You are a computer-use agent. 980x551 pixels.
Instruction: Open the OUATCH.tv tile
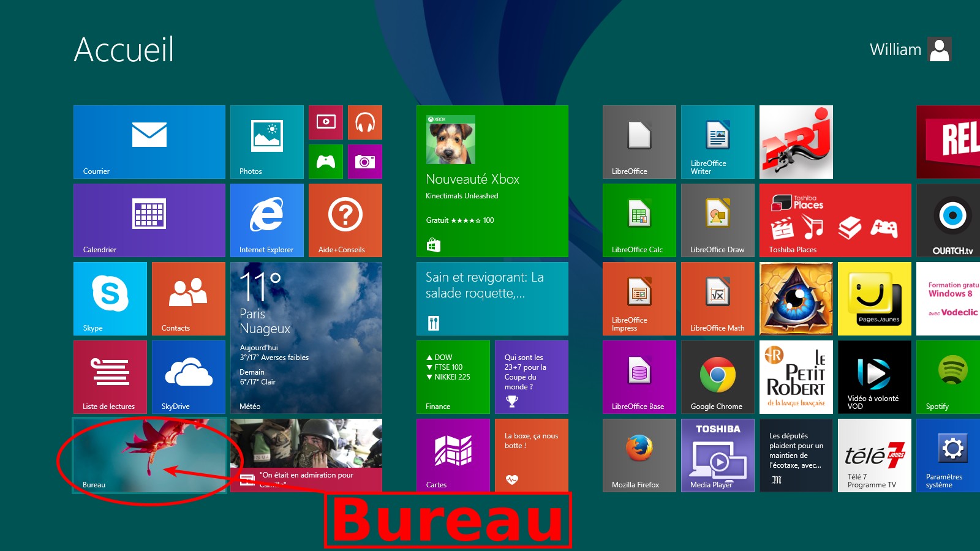[948, 220]
